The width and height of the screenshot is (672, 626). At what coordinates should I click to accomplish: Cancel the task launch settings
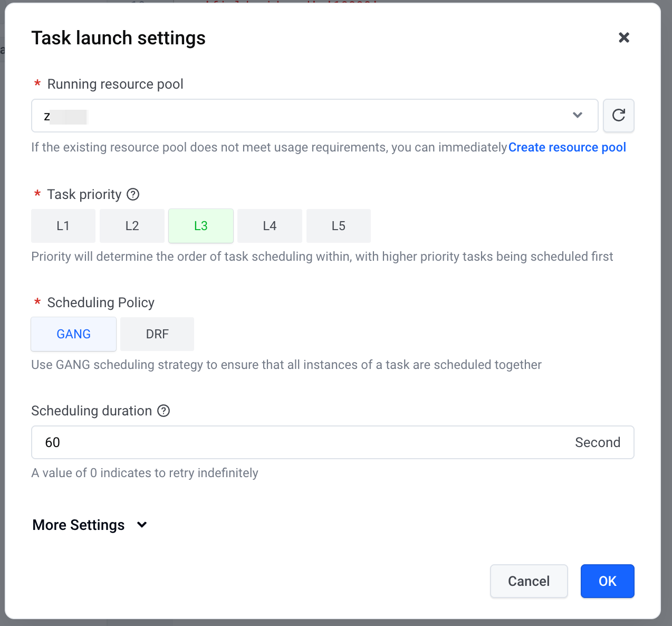[529, 581]
